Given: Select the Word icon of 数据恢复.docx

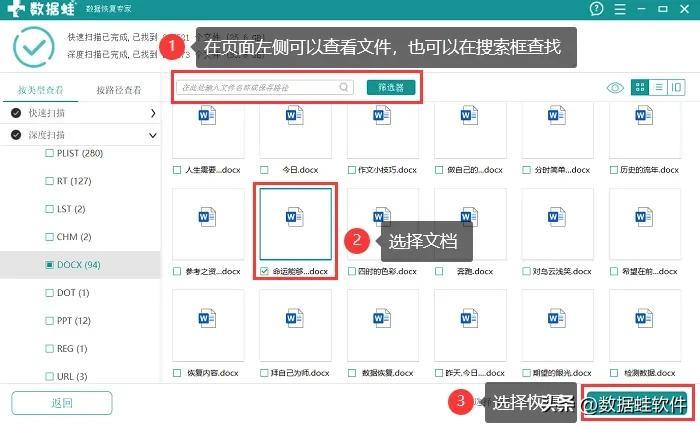Looking at the screenshot, I should pyautogui.click(x=382, y=318).
